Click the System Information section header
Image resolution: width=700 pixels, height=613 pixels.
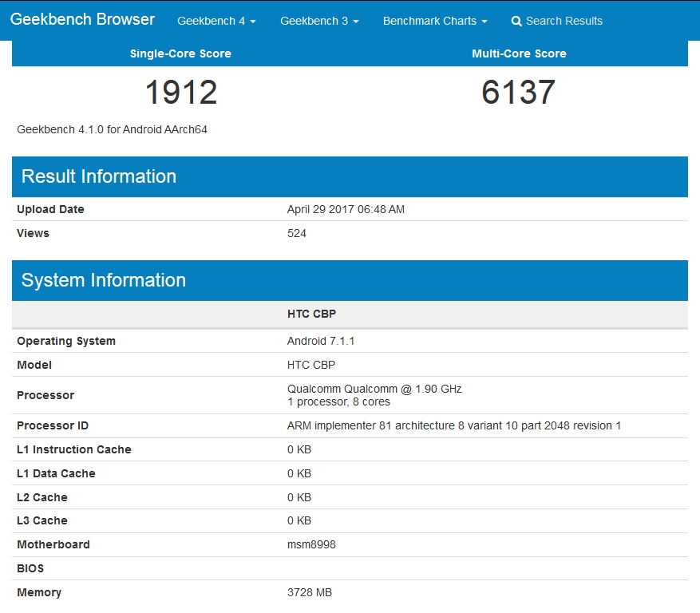click(x=350, y=280)
